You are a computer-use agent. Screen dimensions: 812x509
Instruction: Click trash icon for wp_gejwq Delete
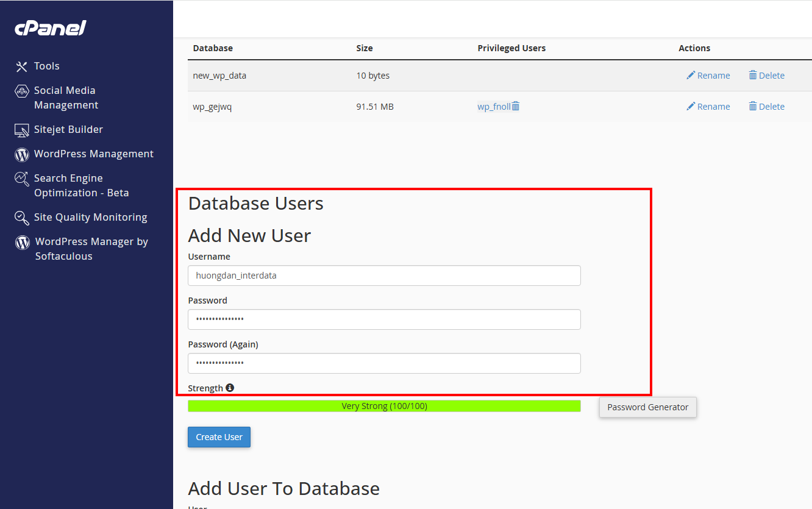753,106
